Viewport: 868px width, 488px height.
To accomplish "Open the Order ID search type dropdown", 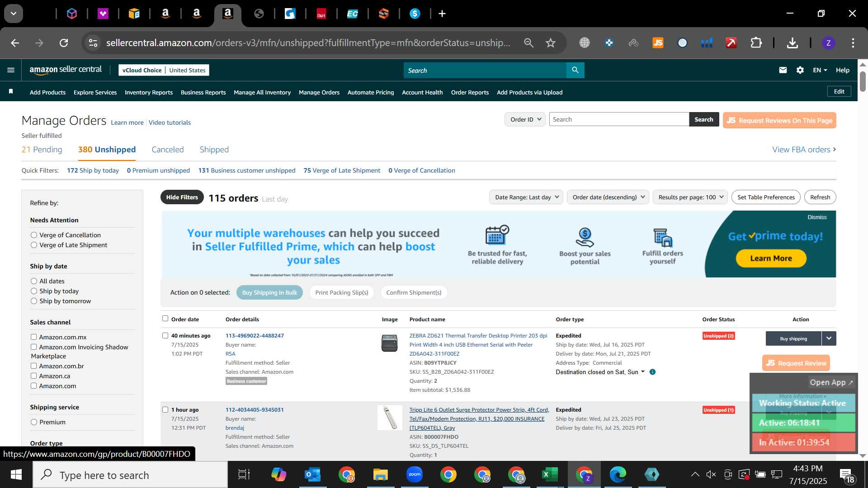I will point(525,119).
